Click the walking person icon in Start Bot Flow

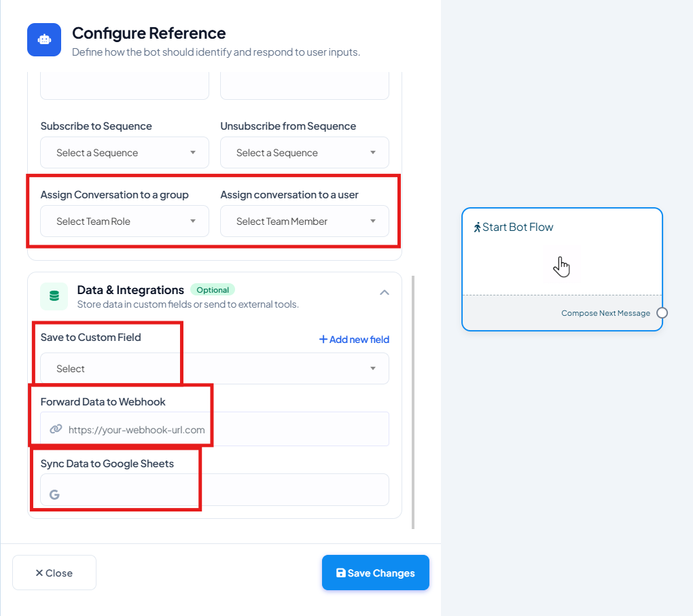(x=477, y=228)
